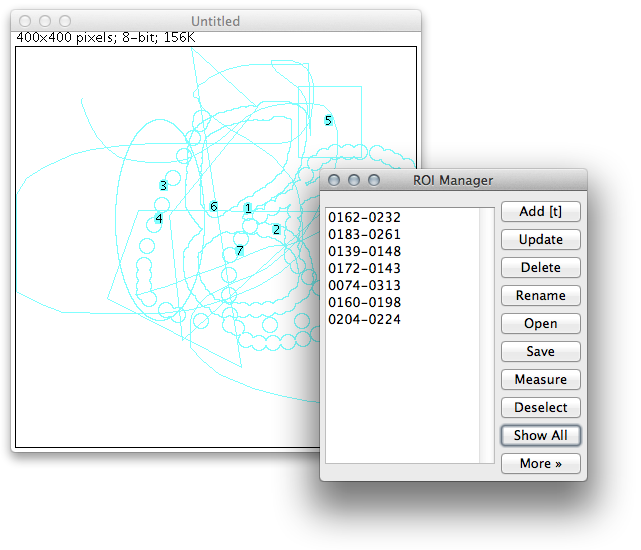641x550 pixels.
Task: Click the Add [t] button
Action: (540, 211)
